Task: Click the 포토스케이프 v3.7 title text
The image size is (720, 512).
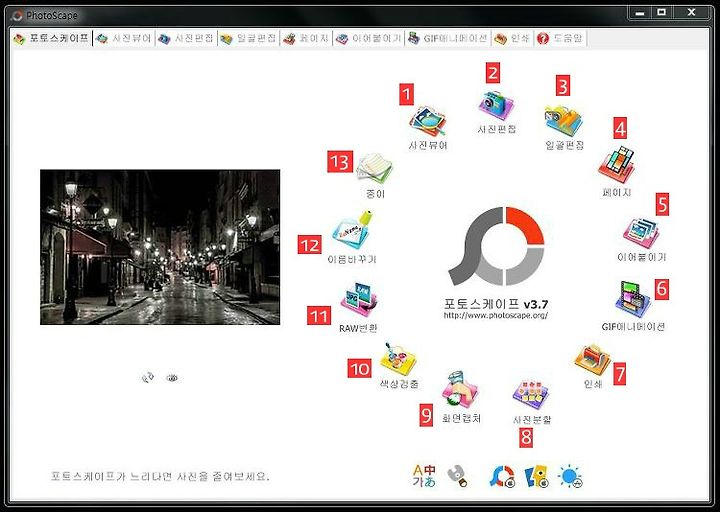Action: point(496,304)
